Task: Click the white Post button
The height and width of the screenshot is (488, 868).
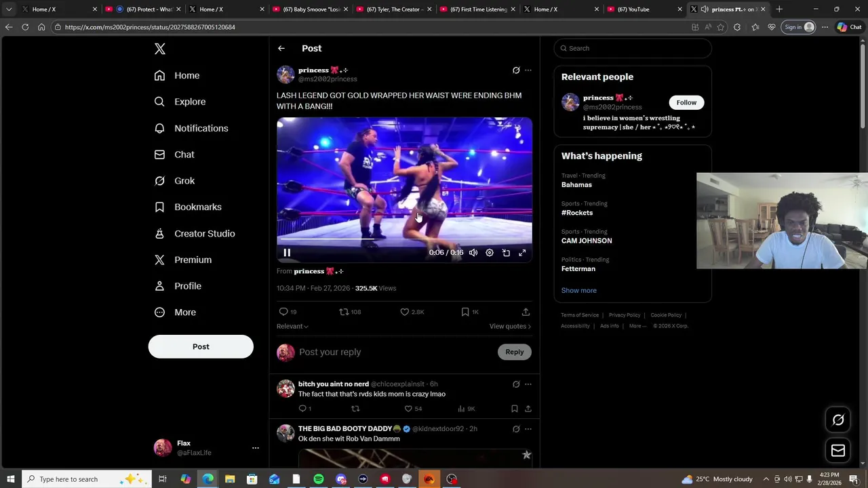Action: click(x=201, y=346)
